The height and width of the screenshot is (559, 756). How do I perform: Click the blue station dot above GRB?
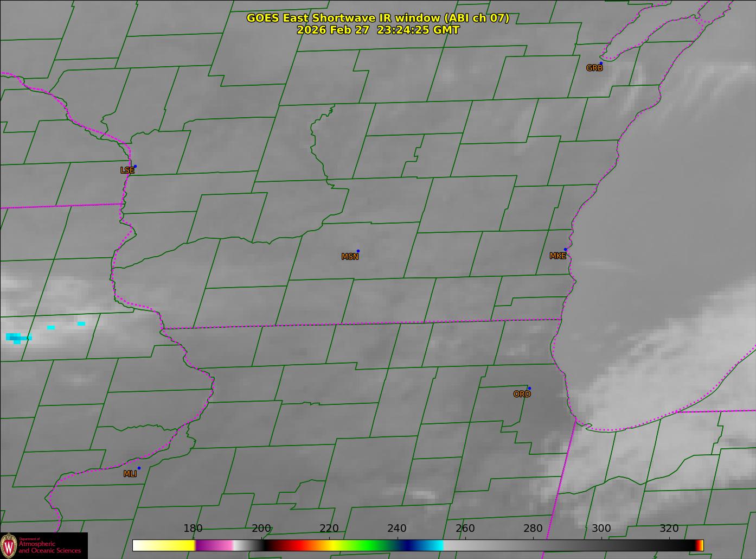coord(601,63)
